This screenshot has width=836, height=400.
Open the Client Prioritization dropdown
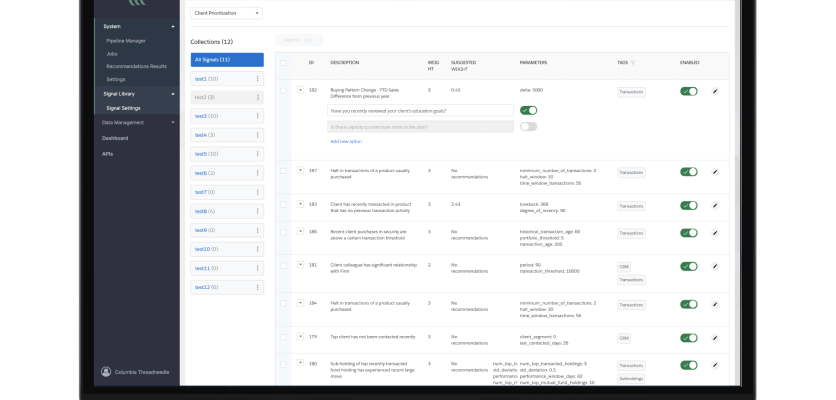pyautogui.click(x=226, y=13)
